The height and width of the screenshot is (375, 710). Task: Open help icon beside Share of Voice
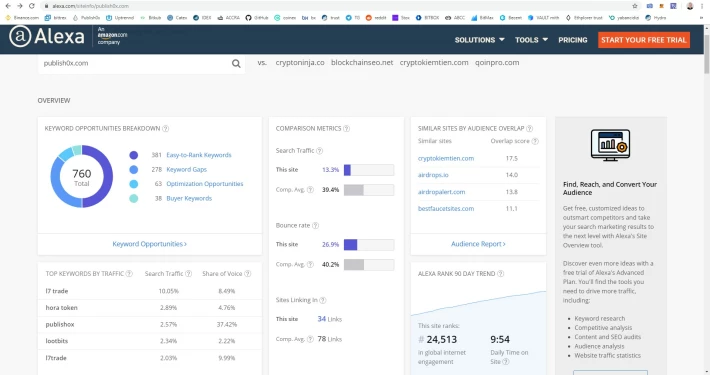click(248, 274)
